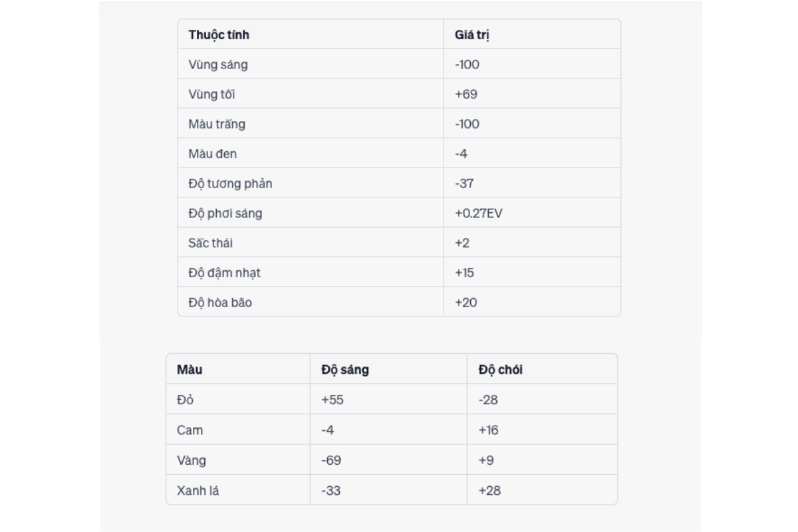Select the "Vùng sáng" row label
Screen dimensions: 798x532
218,65
